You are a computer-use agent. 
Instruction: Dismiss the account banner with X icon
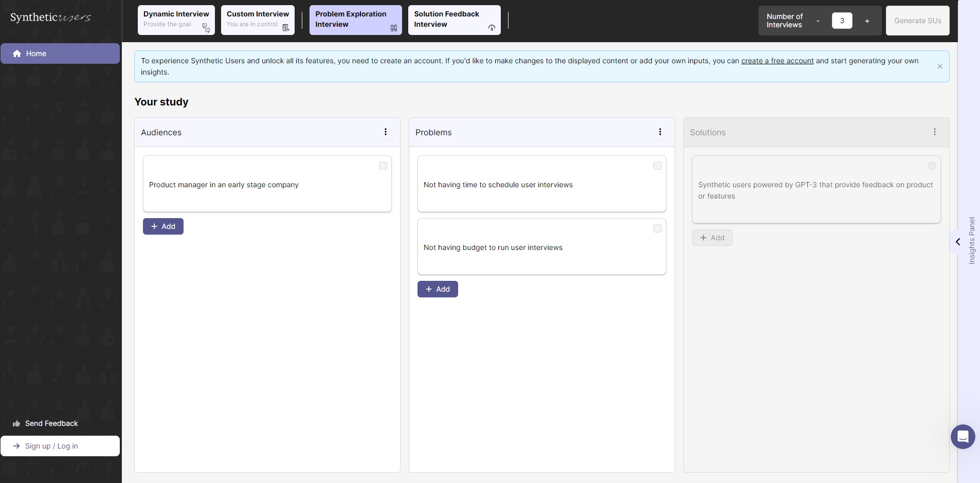click(939, 66)
